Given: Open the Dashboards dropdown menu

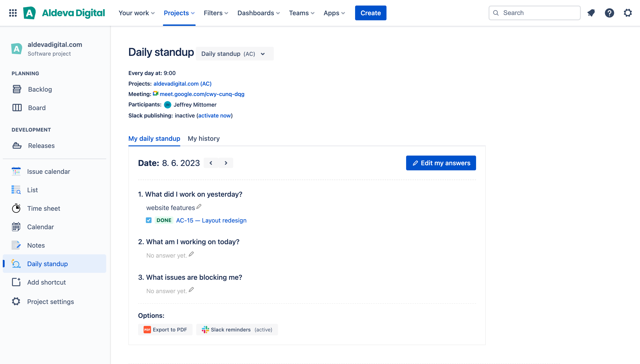Looking at the screenshot, I should click(x=259, y=13).
